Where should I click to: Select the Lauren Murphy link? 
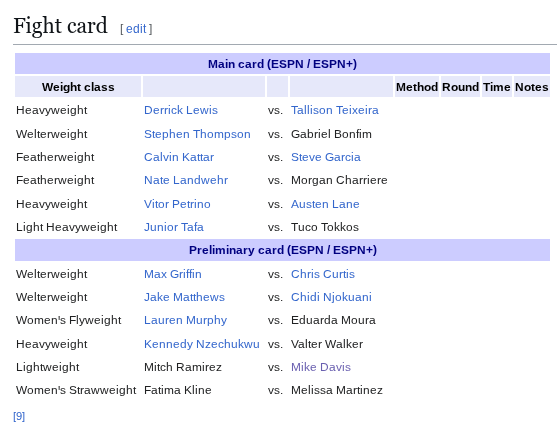[x=185, y=320]
